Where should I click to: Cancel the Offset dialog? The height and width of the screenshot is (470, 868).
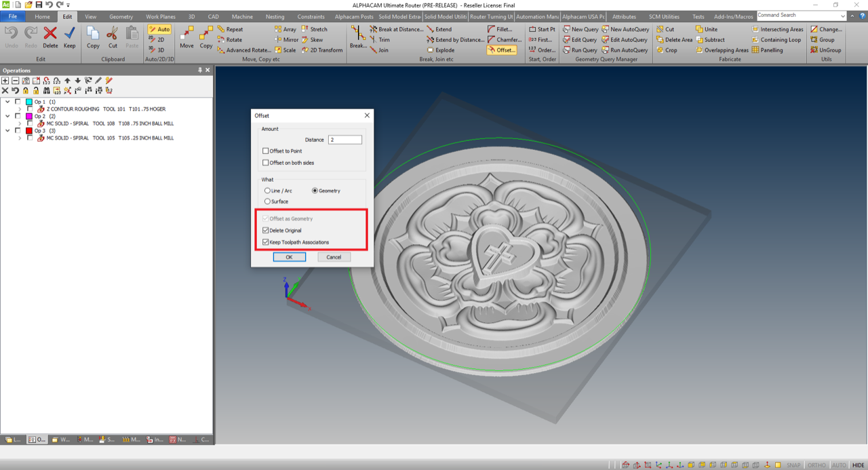(x=334, y=257)
